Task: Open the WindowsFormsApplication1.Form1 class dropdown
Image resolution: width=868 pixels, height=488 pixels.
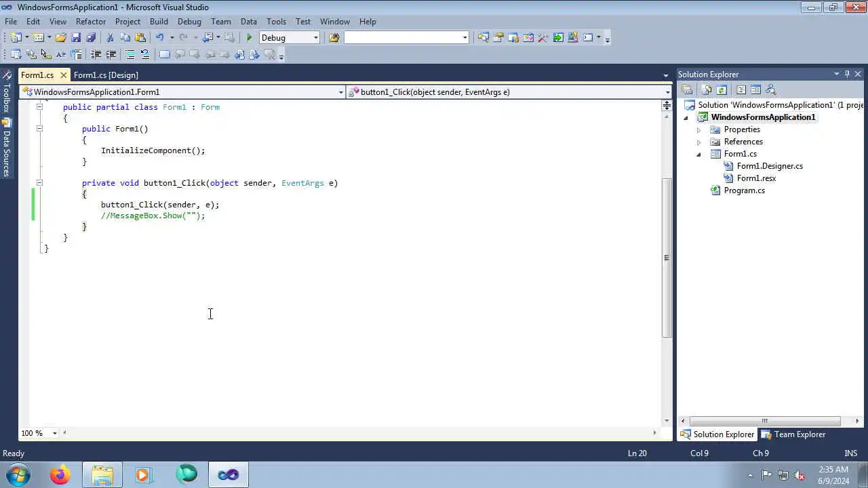Action: point(341,92)
